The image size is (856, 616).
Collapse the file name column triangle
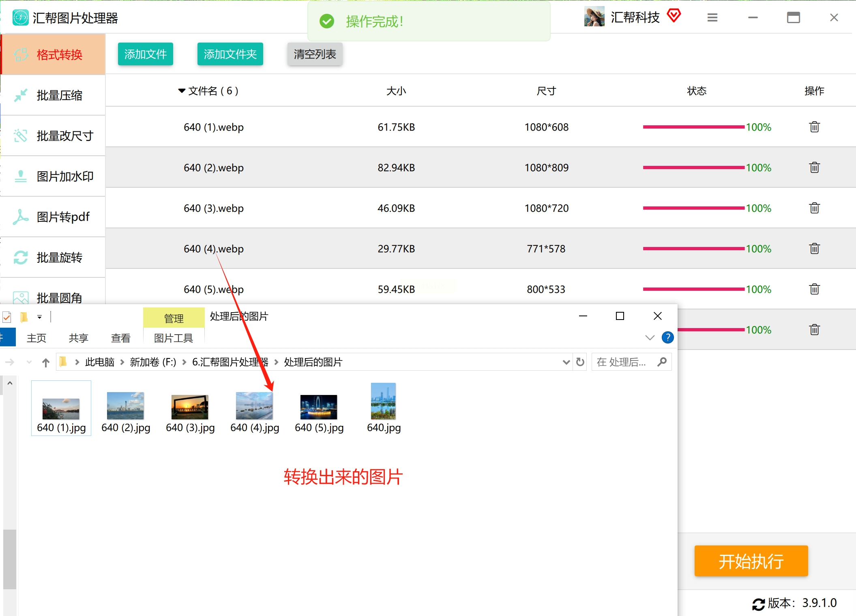coord(182,91)
